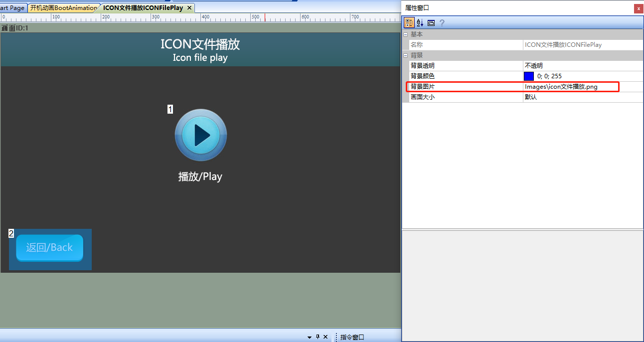The height and width of the screenshot is (342, 644).
Task: Select the round Play button image
Action: click(201, 135)
